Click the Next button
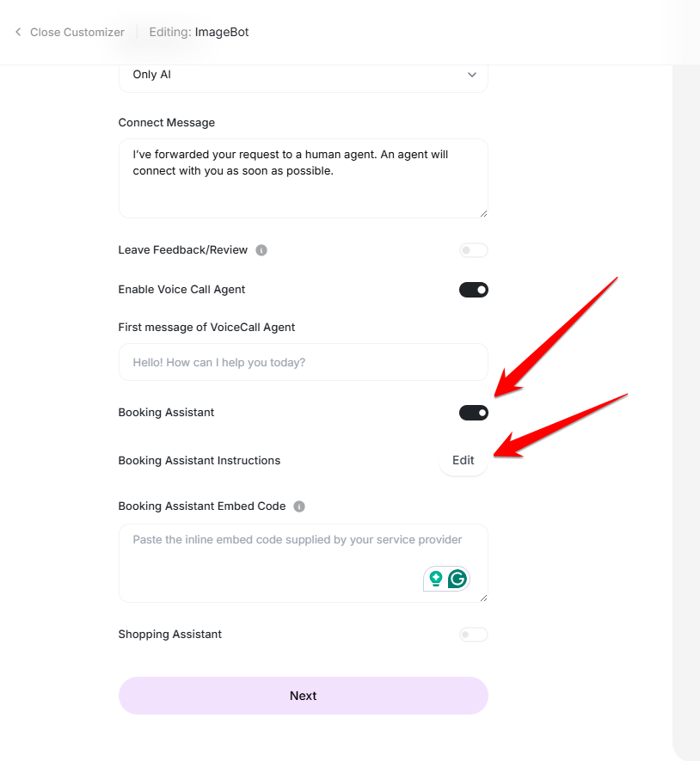Screen dimensions: 700x761 click(x=303, y=696)
